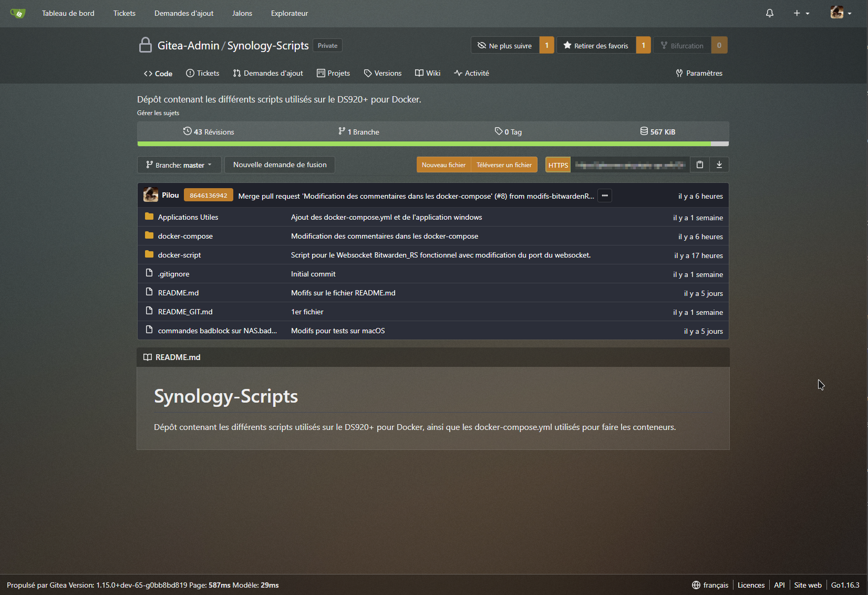
Task: Expand the commit message with the ellipsis
Action: (x=604, y=196)
